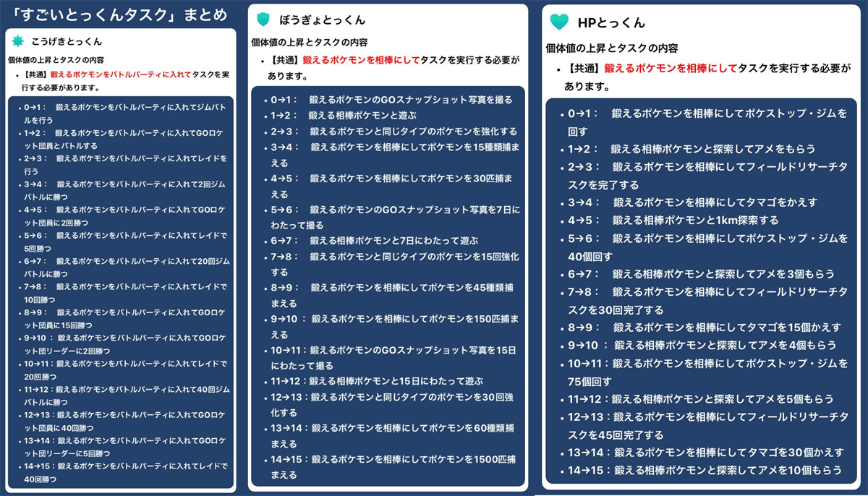Click HP row 8→9 タマゴを15個かえす
Viewport: 868px width, 496px height.
click(x=705, y=328)
